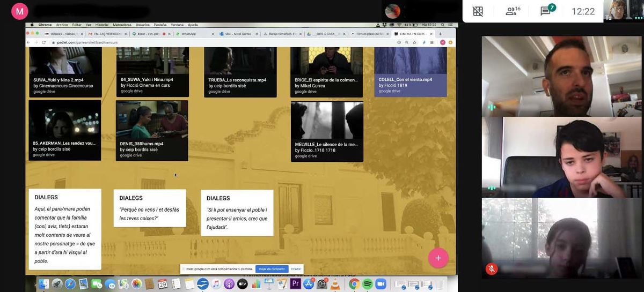The height and width of the screenshot is (292, 644).
Task: Select the muted participant's video tile
Action: pyautogui.click(x=561, y=238)
